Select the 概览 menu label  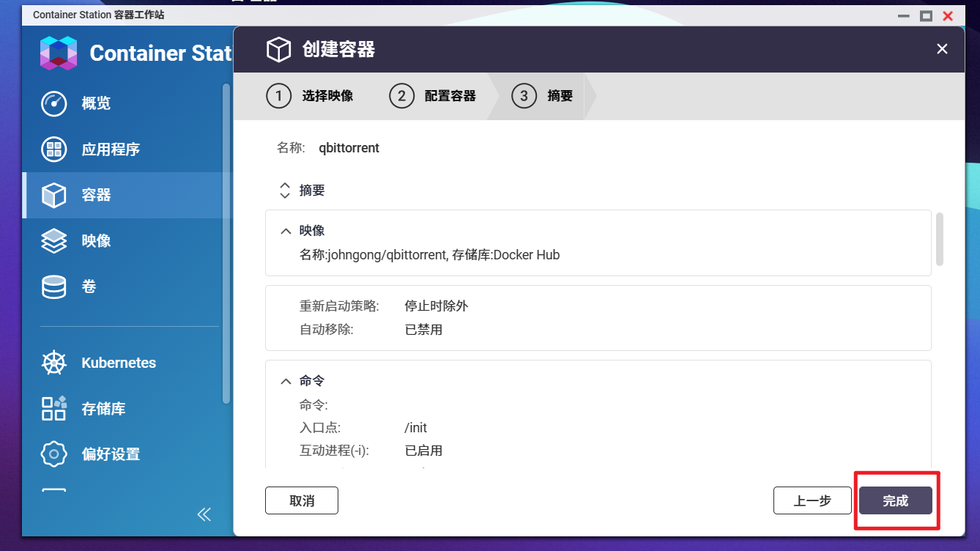coord(96,103)
